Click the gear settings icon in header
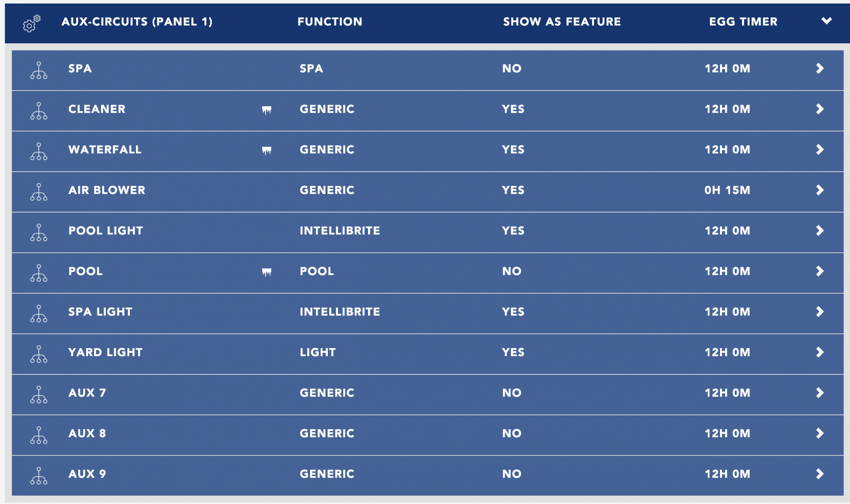 [x=31, y=24]
